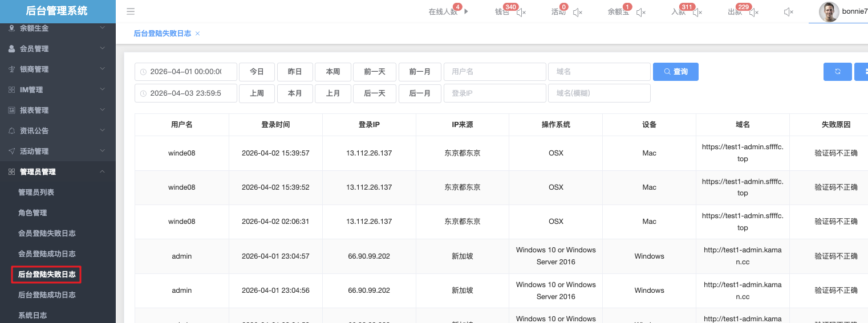Click the bonnie7 user avatar
This screenshot has width=868, height=323.
(x=829, y=12)
